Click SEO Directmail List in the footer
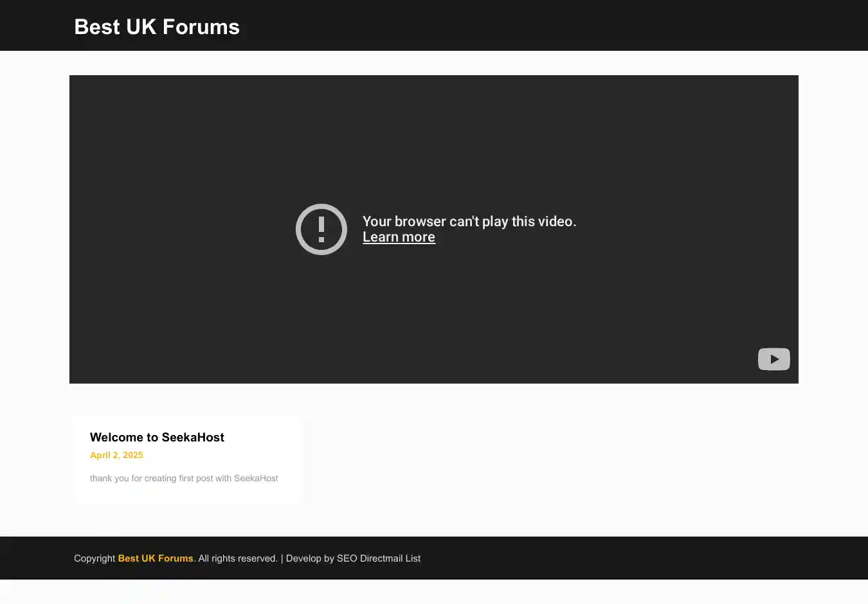Viewport: 868px width, 604px height. (x=379, y=558)
